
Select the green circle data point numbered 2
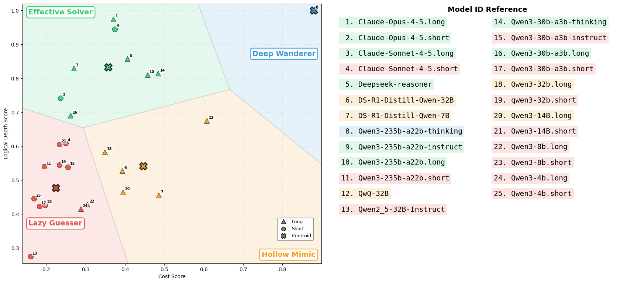click(61, 98)
